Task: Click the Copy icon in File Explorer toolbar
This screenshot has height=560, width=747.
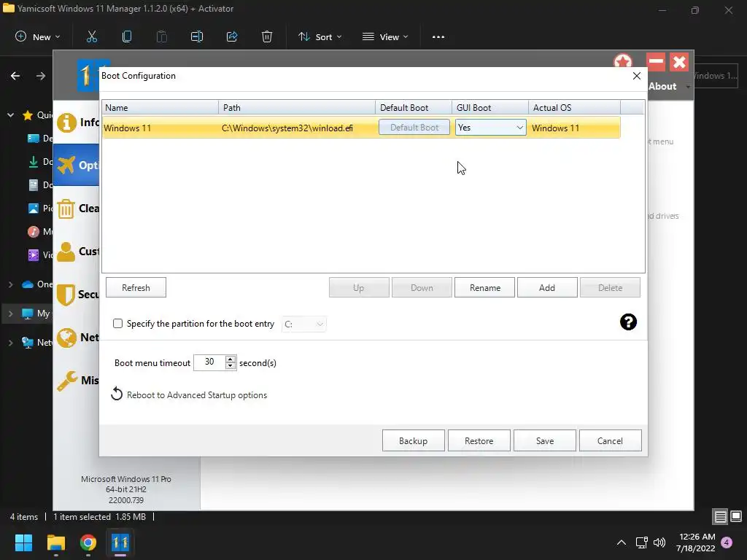Action: (x=127, y=36)
